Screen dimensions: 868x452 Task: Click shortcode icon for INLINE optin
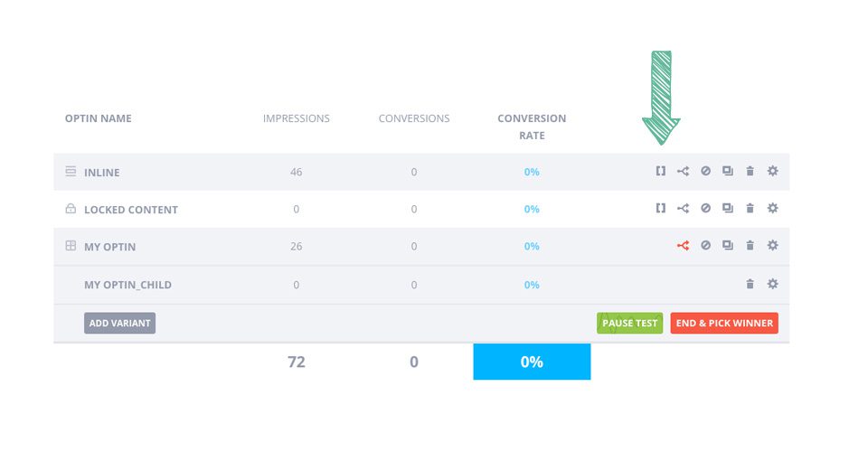point(661,172)
